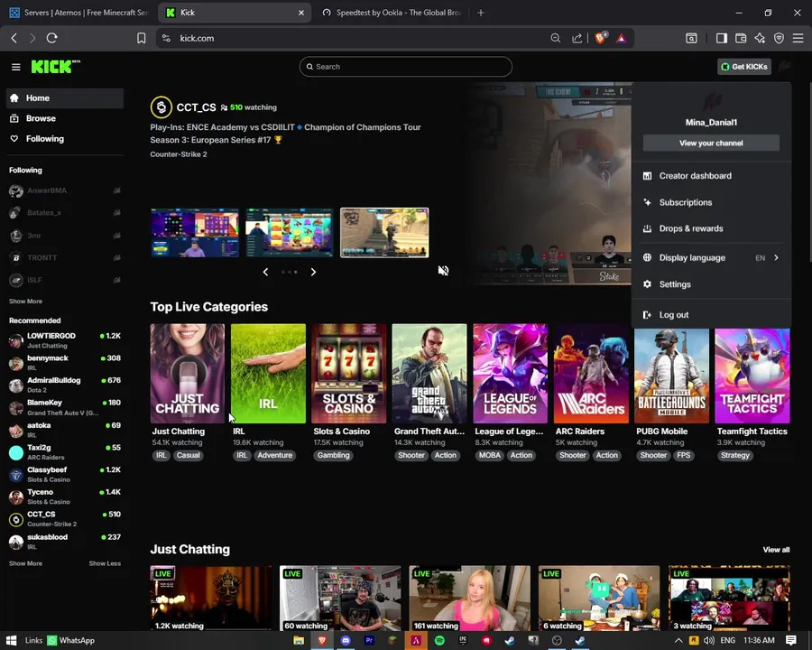Viewport: 812px width, 650px height.
Task: Open Brave Rewards triangle icon
Action: (621, 38)
